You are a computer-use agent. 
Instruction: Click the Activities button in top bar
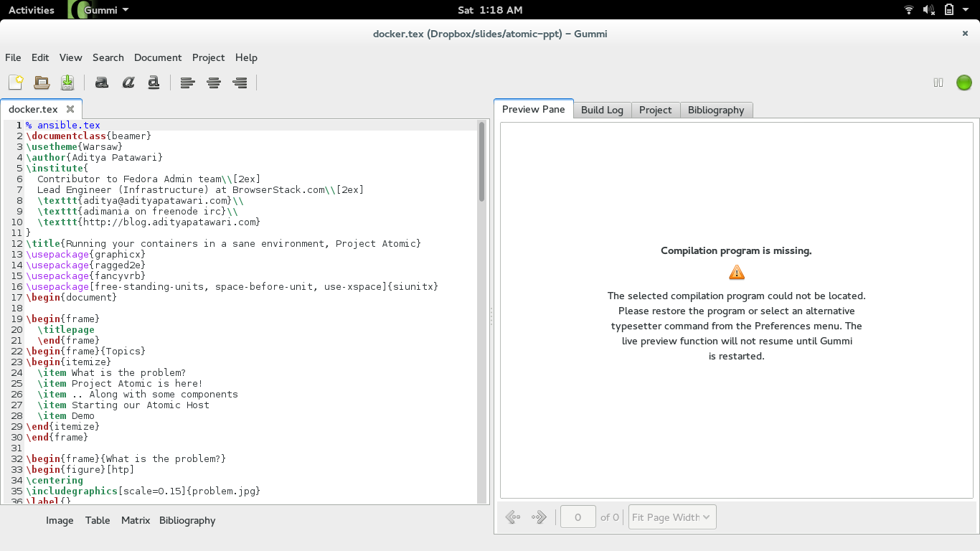tap(32, 10)
